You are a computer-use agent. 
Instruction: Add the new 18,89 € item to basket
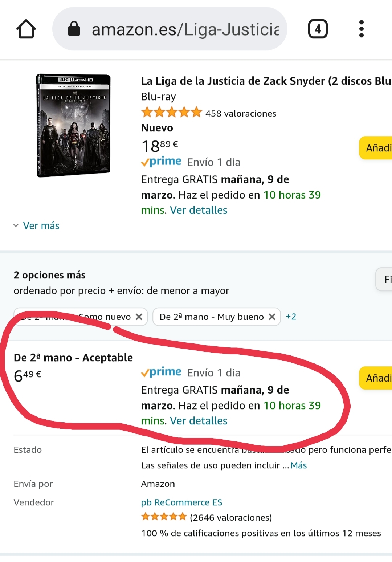(x=376, y=148)
